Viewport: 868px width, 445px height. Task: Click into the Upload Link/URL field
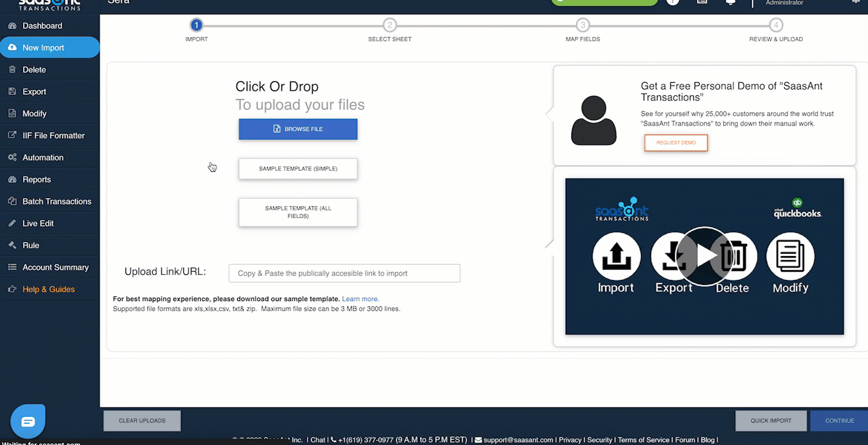point(344,273)
